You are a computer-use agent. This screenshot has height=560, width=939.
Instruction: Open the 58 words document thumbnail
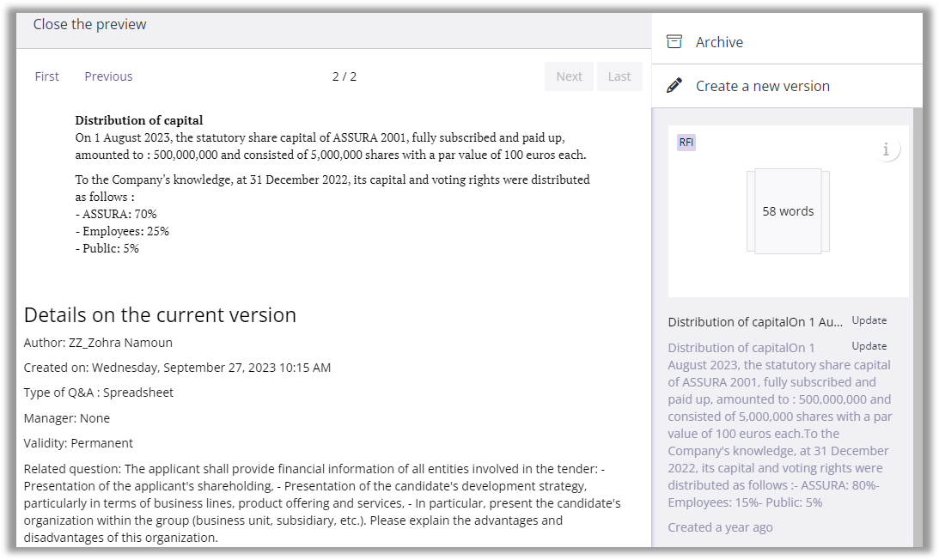[788, 211]
